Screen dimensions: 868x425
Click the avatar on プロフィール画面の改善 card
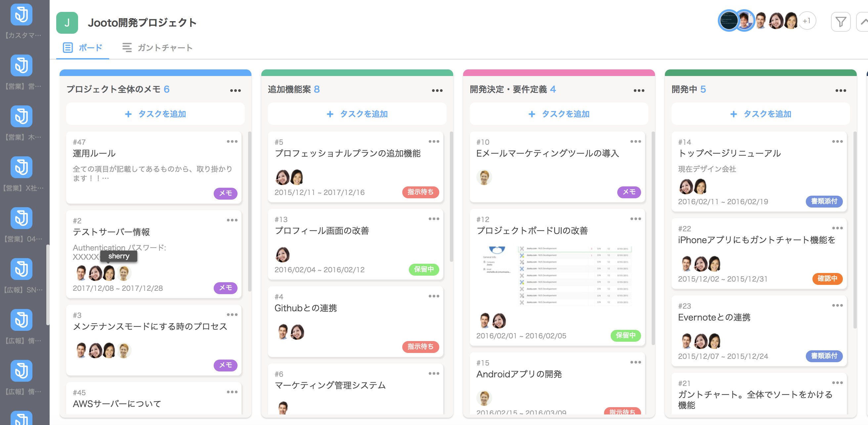tap(282, 254)
